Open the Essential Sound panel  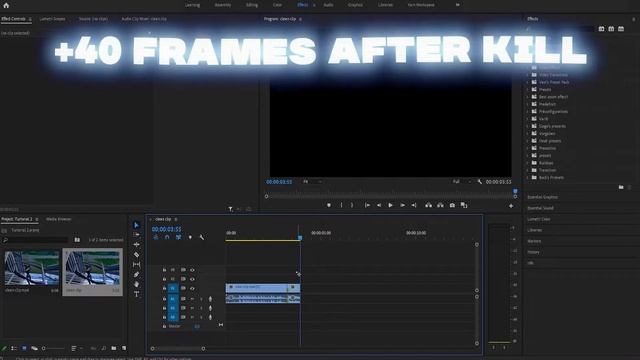click(540, 208)
